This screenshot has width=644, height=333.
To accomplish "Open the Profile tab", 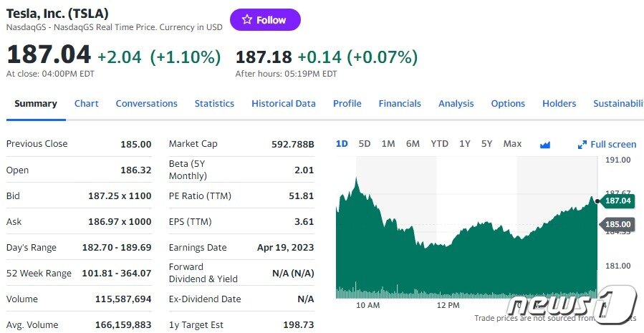I will [347, 103].
